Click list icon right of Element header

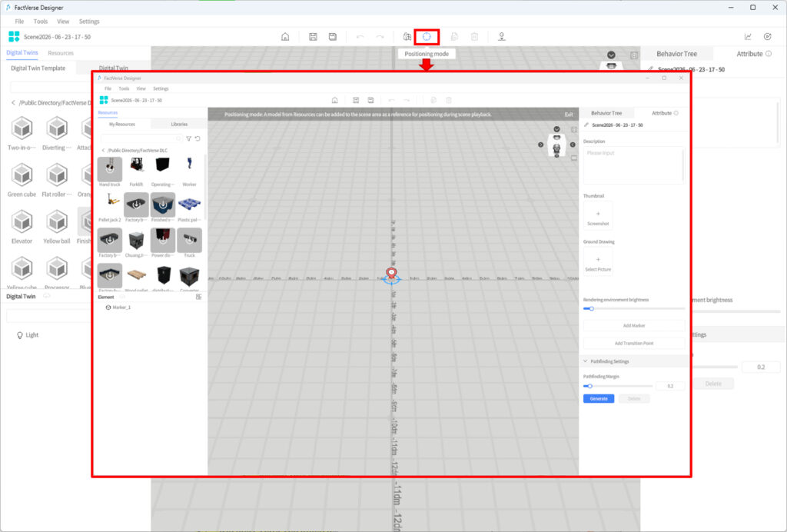(199, 297)
